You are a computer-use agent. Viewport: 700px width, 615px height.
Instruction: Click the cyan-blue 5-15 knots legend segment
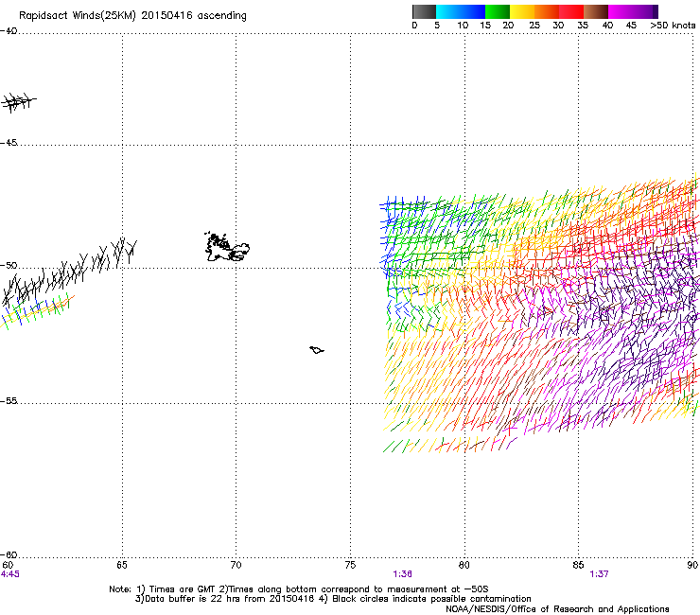(x=461, y=11)
